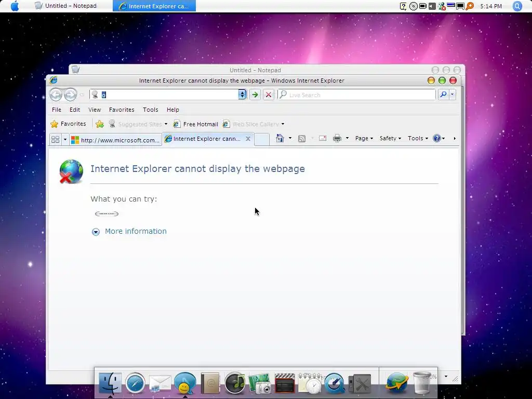Screen dimensions: 532x399
Task: Open the Favorites star button
Action: (x=68, y=124)
